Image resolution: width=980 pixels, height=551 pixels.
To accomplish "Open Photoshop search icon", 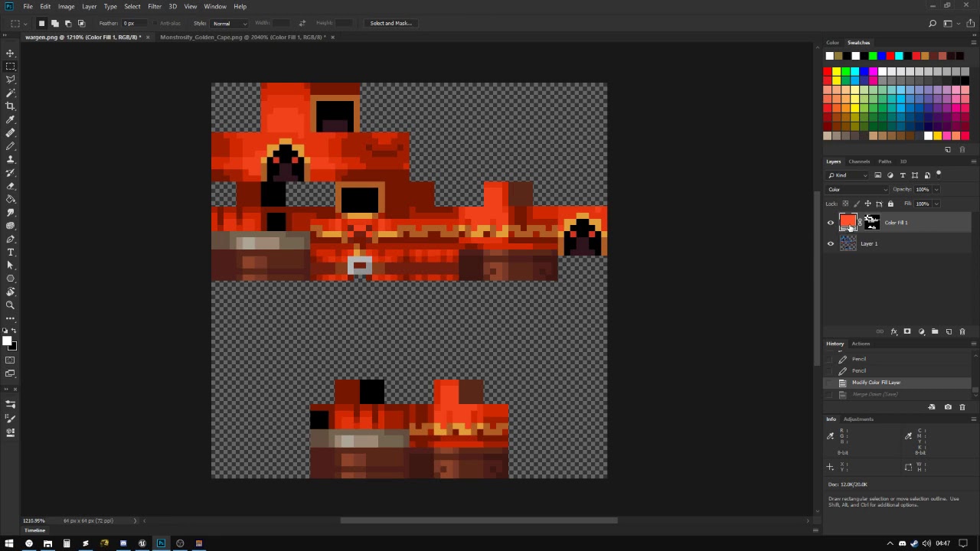I will pyautogui.click(x=933, y=23).
